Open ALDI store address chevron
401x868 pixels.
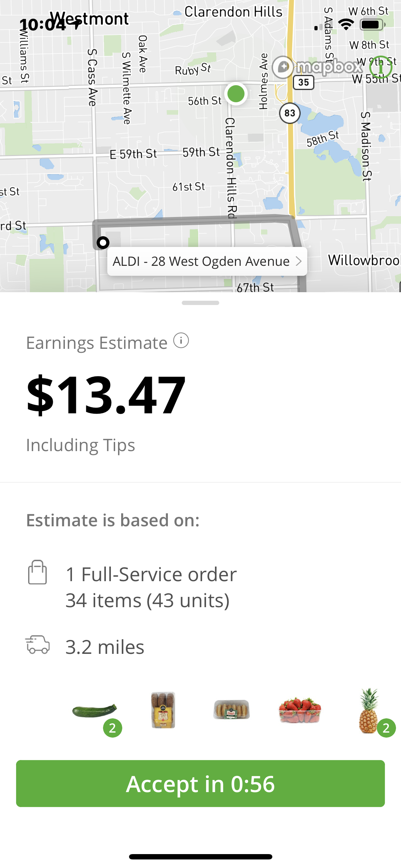coord(299,261)
